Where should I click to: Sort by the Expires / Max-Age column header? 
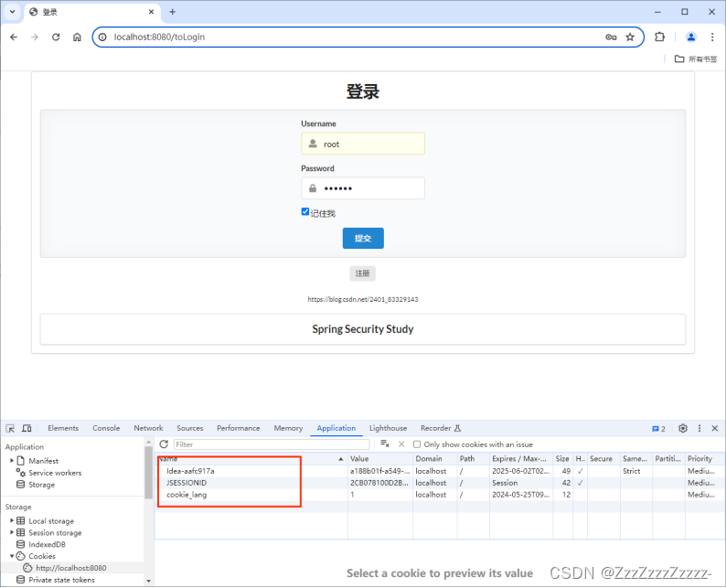coord(521,459)
